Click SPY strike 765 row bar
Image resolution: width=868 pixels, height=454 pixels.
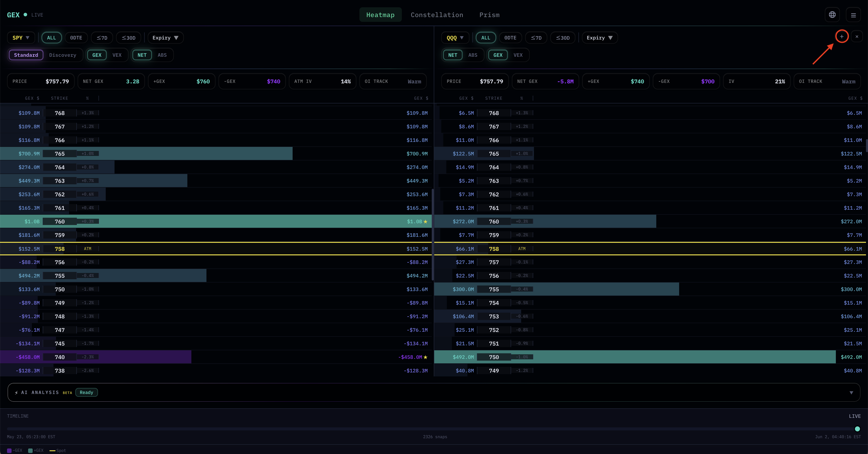[146, 154]
